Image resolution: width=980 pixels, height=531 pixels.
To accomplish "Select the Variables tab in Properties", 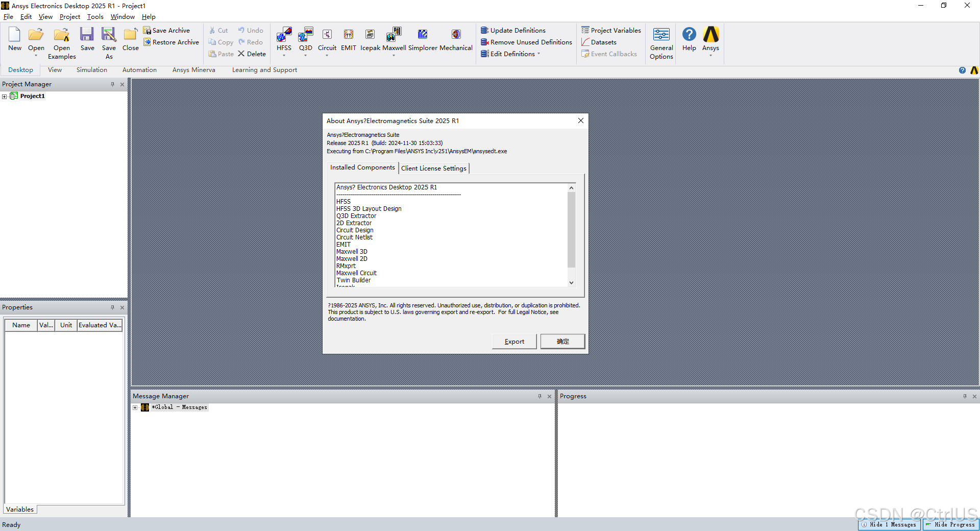I will pyautogui.click(x=20, y=510).
